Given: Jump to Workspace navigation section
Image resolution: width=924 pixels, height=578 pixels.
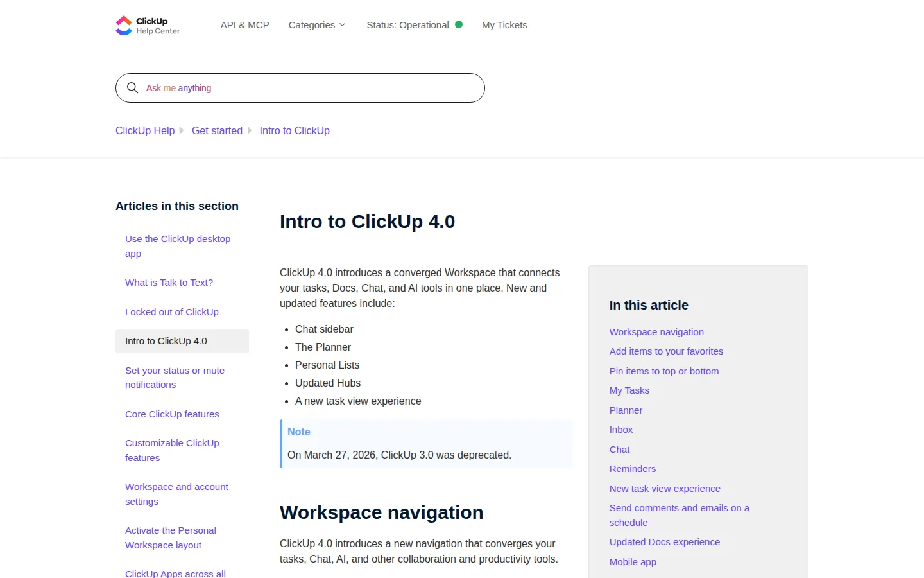Looking at the screenshot, I should (x=656, y=332).
